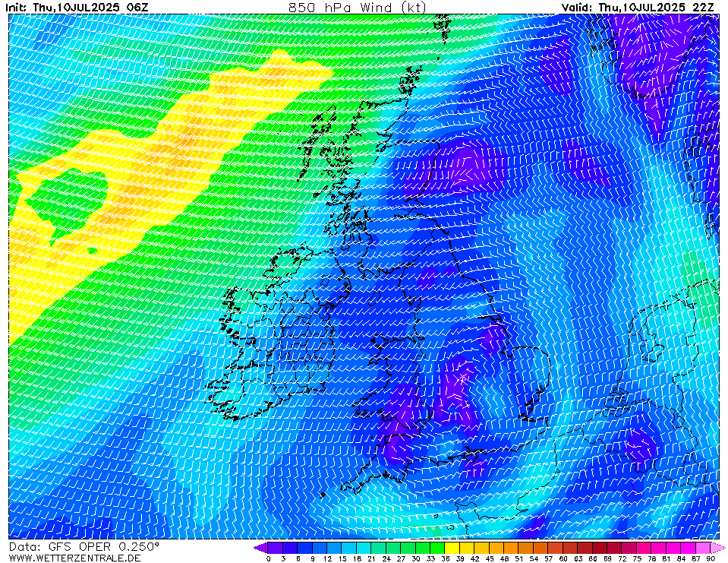Click the '45' label on the wind scale
728x563 pixels.
pos(490,558)
